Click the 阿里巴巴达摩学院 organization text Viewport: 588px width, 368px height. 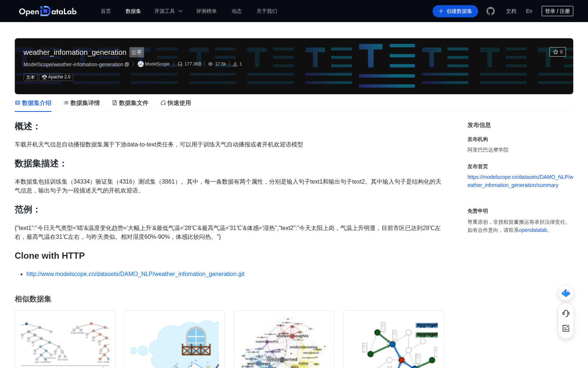point(488,150)
